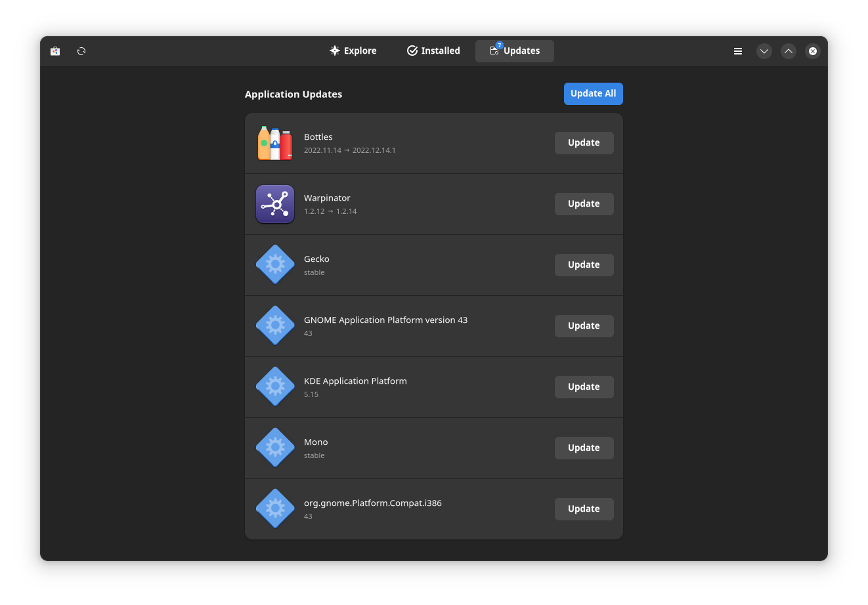Update Warpinator to 1.2.14
The image size is (868, 605).
pyautogui.click(x=584, y=204)
